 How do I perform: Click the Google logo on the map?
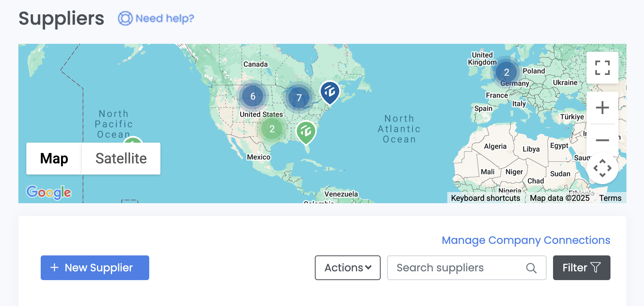click(x=49, y=193)
